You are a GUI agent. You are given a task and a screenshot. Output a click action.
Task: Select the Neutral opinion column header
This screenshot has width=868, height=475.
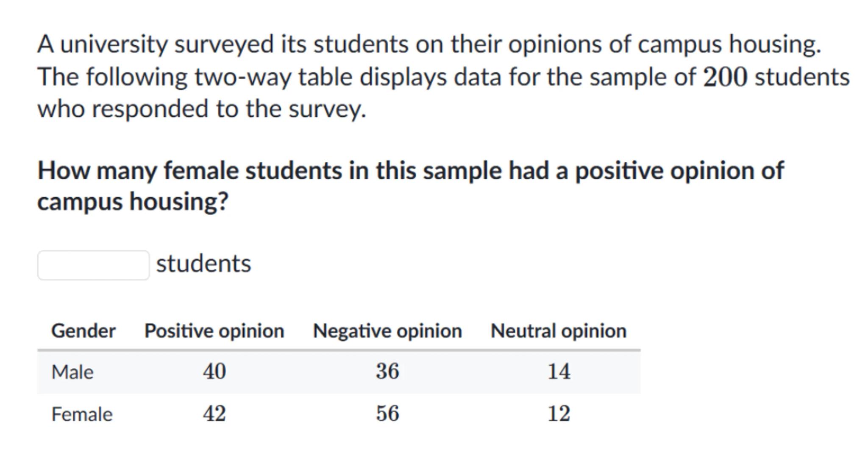pyautogui.click(x=558, y=331)
